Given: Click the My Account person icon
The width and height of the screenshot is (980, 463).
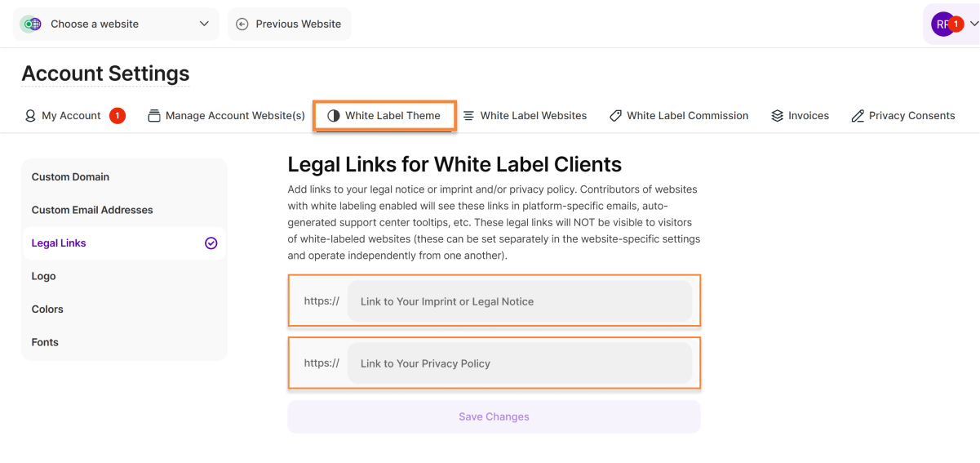Looking at the screenshot, I should coord(30,116).
